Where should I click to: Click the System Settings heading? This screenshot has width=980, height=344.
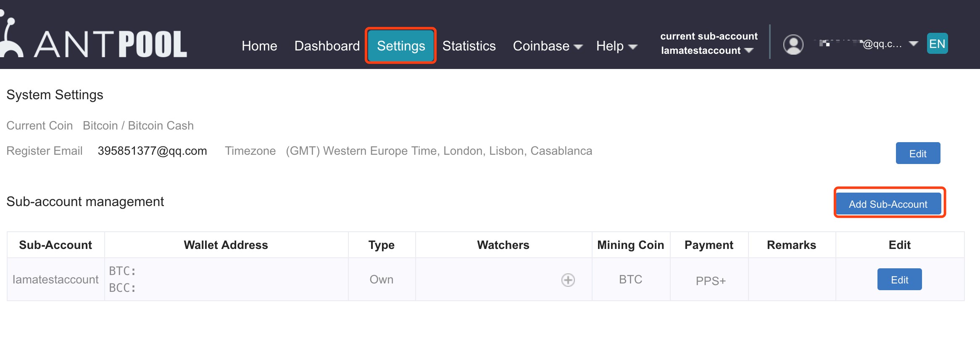coord(55,95)
